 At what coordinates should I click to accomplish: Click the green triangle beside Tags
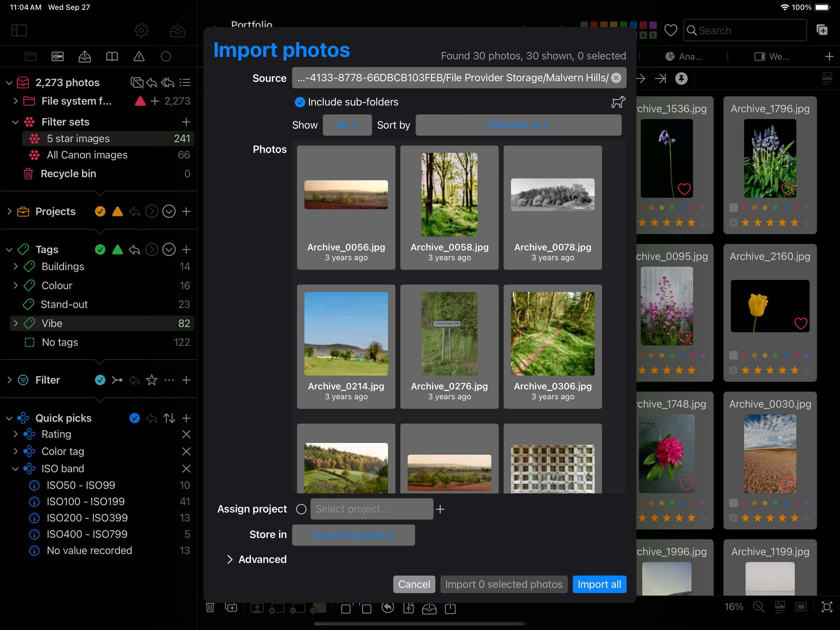tap(118, 250)
